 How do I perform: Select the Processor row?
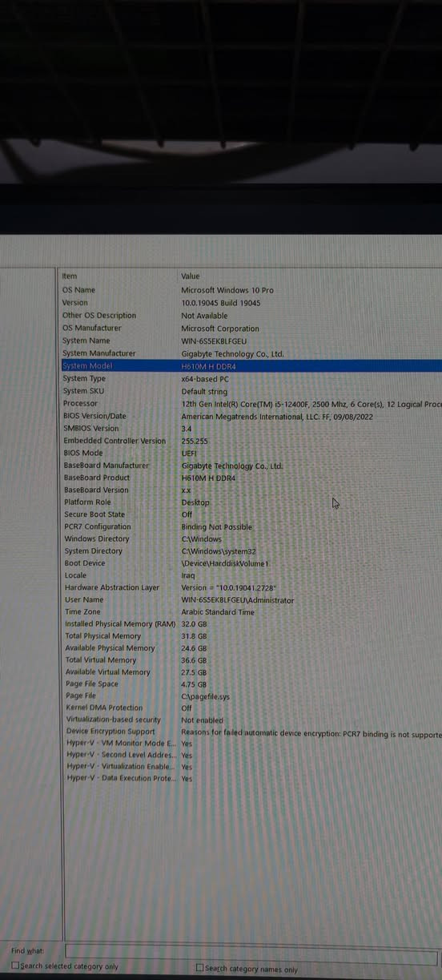pyautogui.click(x=251, y=404)
